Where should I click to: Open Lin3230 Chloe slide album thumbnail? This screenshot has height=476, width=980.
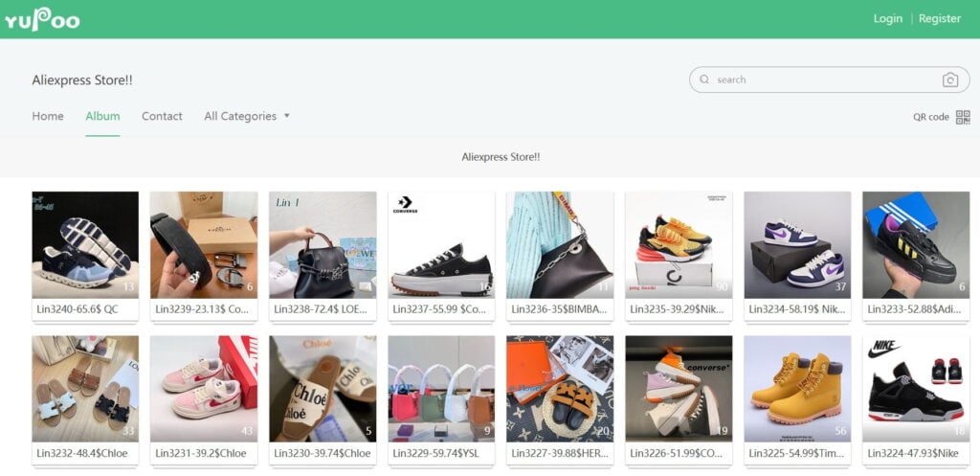pos(323,389)
